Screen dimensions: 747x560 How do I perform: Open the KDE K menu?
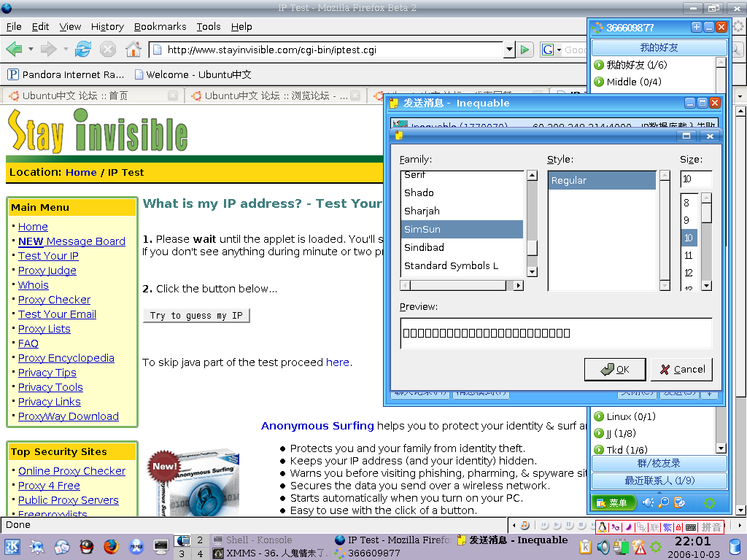tap(12, 547)
